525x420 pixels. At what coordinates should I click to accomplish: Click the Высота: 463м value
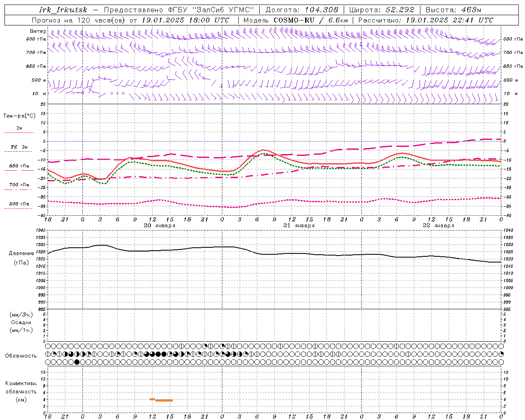(453, 10)
